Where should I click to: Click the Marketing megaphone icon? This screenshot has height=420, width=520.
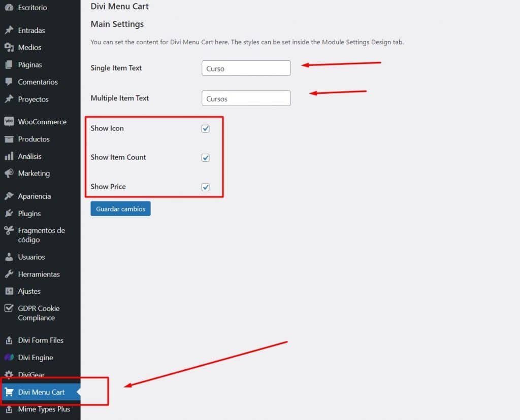[9, 173]
